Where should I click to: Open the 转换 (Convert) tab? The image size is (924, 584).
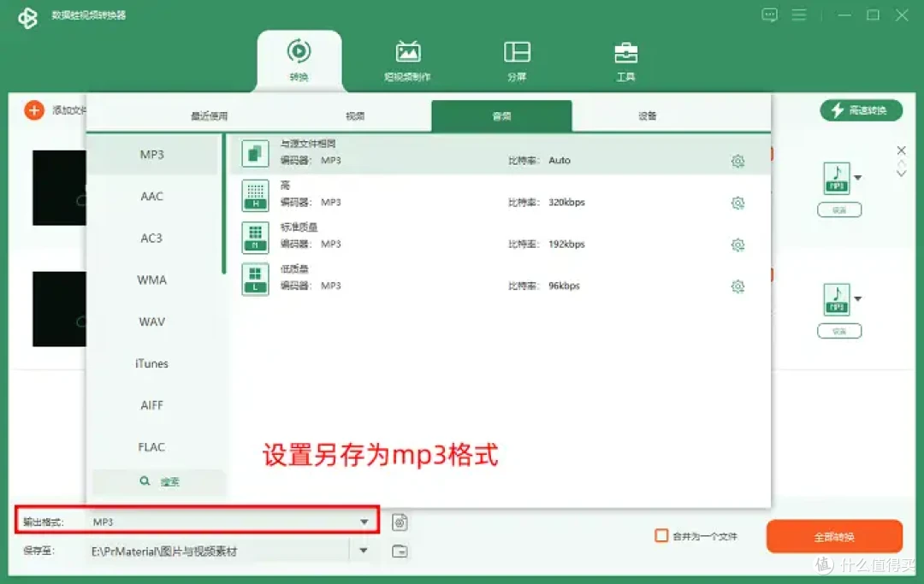(299, 61)
